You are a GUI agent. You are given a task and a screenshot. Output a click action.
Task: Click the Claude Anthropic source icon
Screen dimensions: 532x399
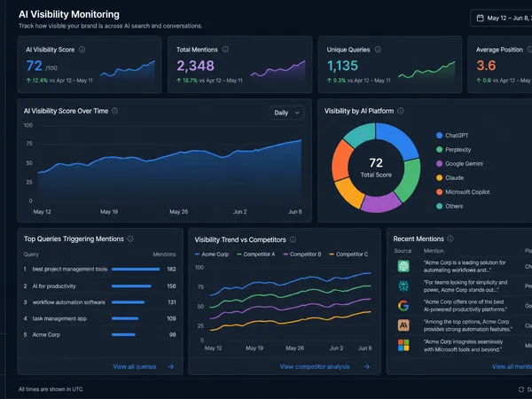point(403,325)
